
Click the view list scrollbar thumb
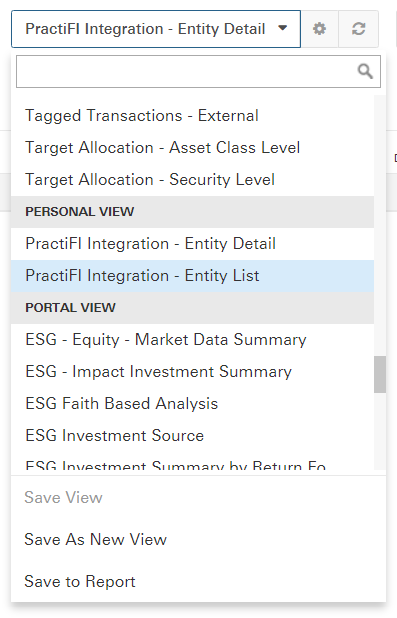point(380,374)
